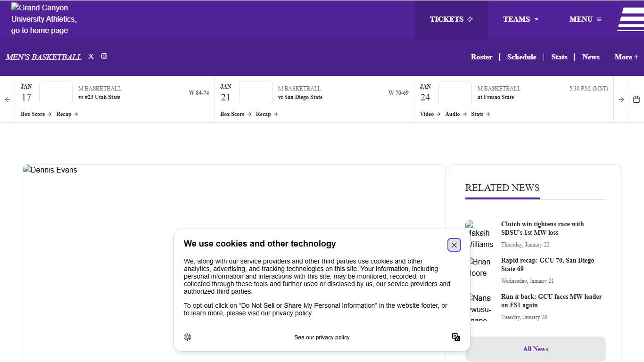Viewport: 644px width, 362px height.
Task: Go to the Roster page
Action: tap(481, 57)
